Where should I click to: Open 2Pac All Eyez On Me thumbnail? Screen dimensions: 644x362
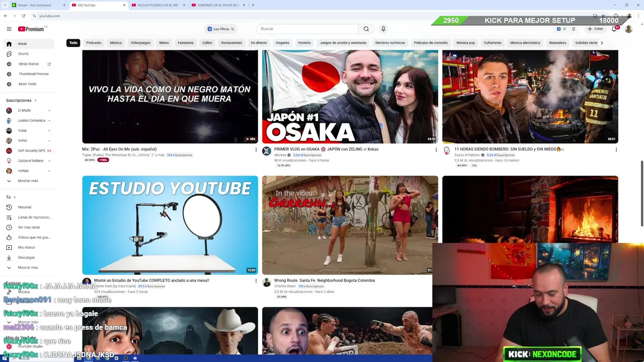[x=170, y=97]
